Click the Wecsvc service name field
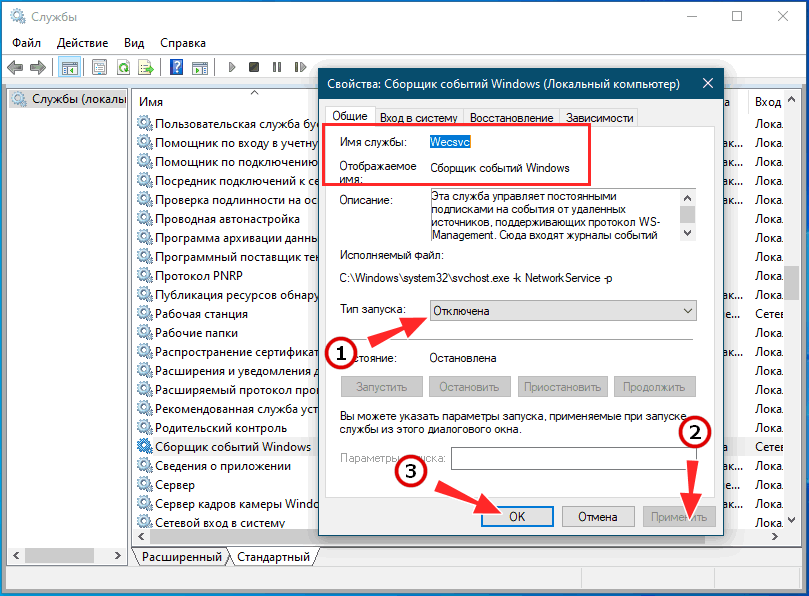The height and width of the screenshot is (596, 809). point(450,142)
